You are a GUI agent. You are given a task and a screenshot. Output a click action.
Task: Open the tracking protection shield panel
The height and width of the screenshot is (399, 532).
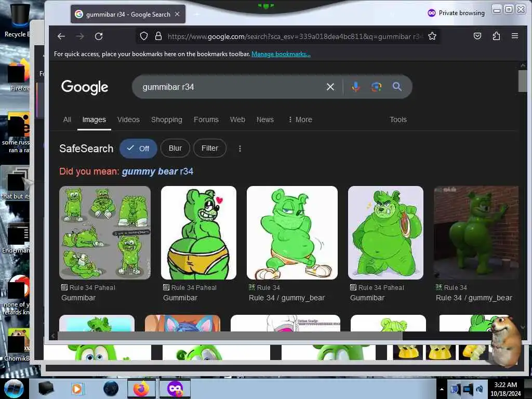pyautogui.click(x=144, y=36)
